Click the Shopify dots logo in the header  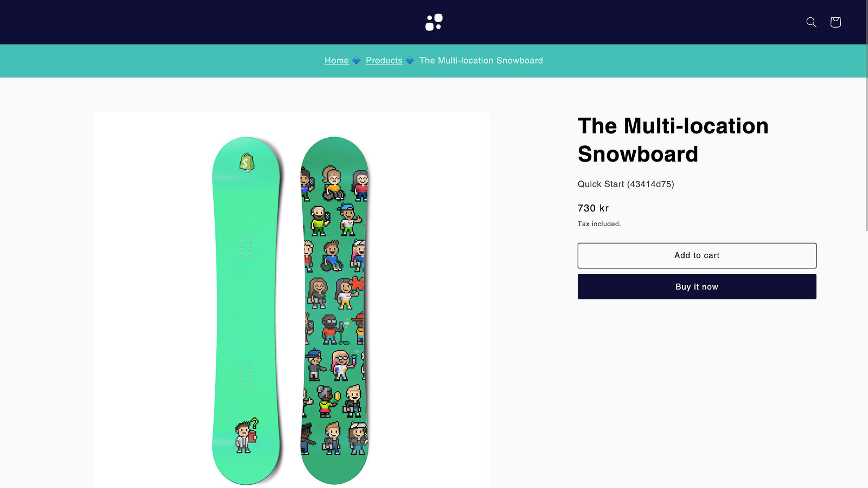(x=433, y=22)
